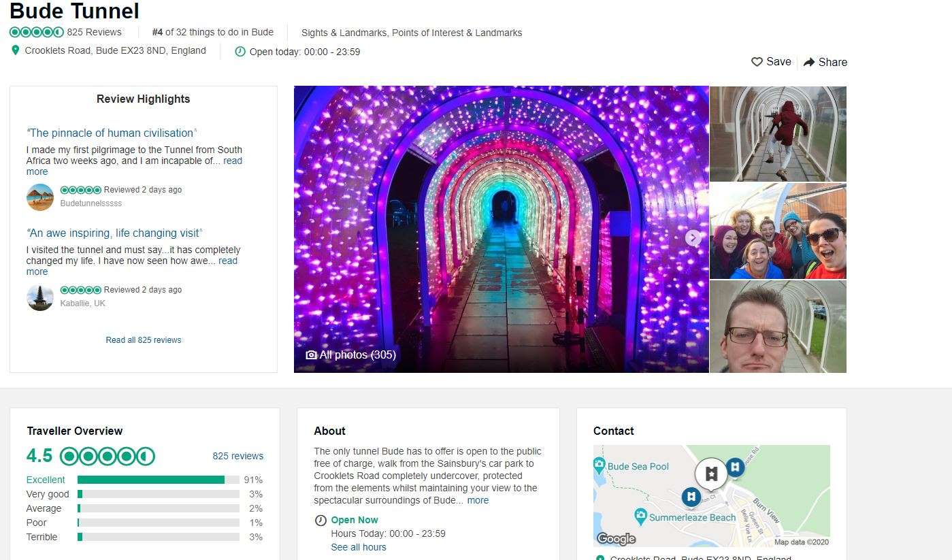
Task: Click the Open Now status text
Action: point(355,521)
